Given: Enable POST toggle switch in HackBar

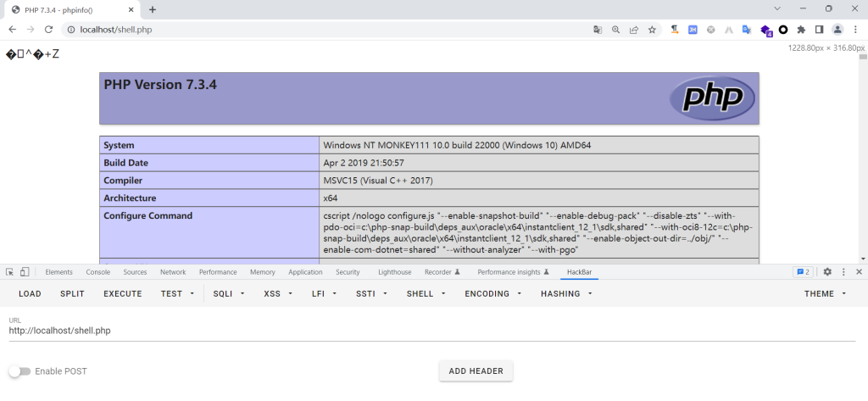Looking at the screenshot, I should click(19, 371).
